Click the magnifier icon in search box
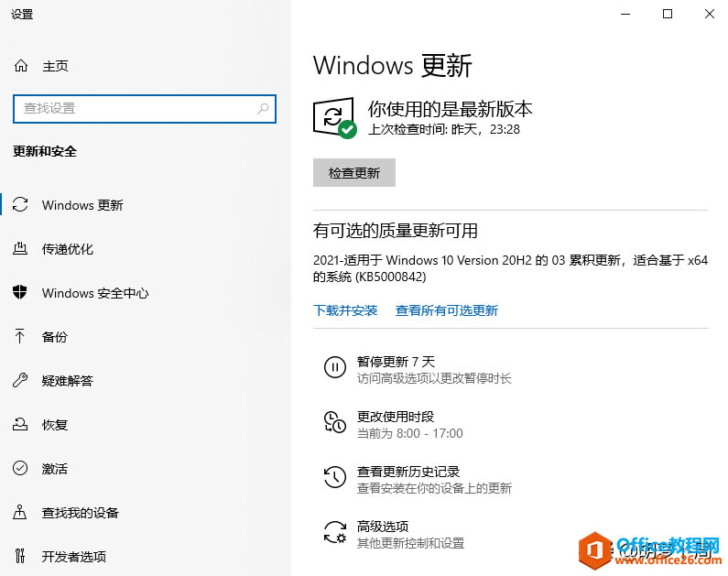728x576 pixels. [263, 109]
